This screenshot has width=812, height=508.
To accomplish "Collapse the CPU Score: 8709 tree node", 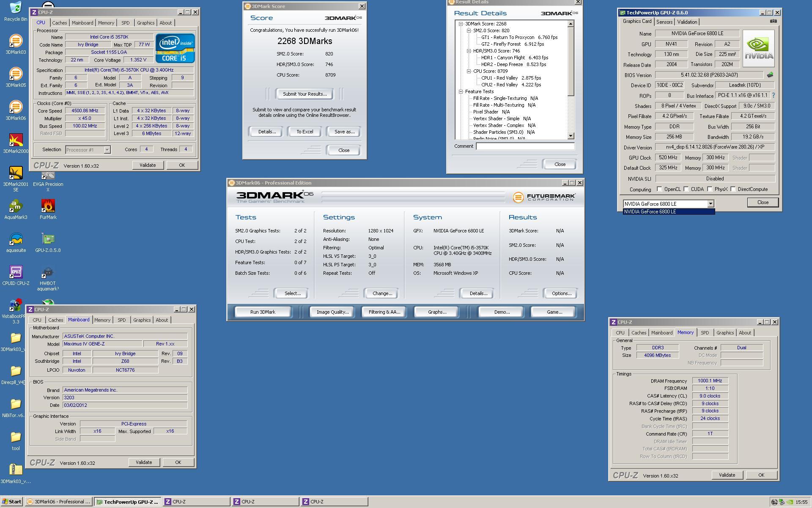I will point(469,71).
